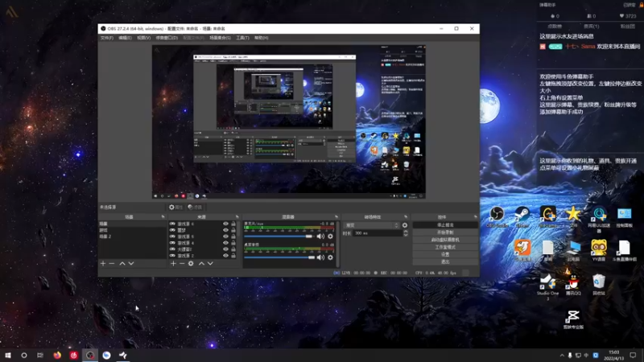Open 设置 in the controls dock
Viewport: 644px width, 362px height.
click(x=445, y=254)
